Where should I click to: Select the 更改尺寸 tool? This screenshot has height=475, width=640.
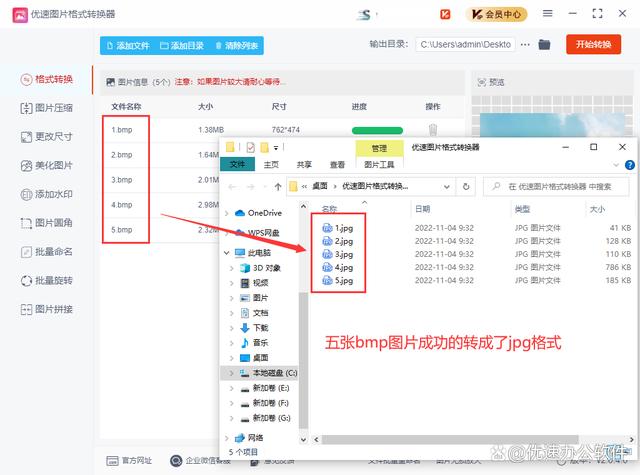pos(47,137)
